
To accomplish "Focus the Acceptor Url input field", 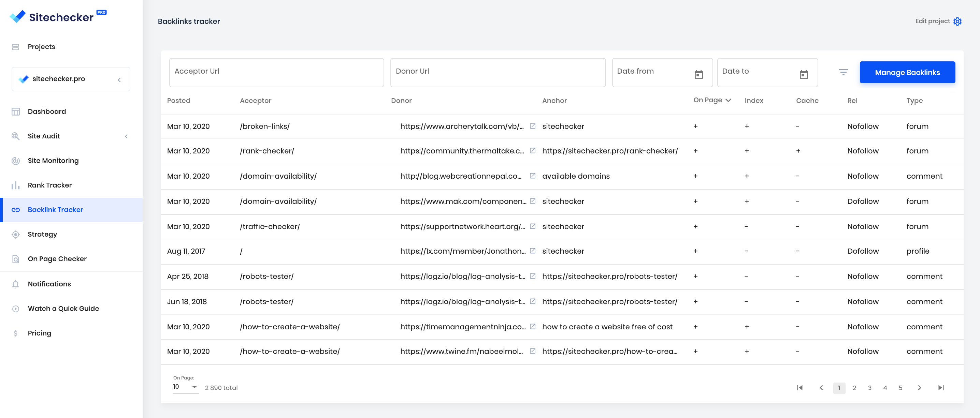I will [277, 72].
